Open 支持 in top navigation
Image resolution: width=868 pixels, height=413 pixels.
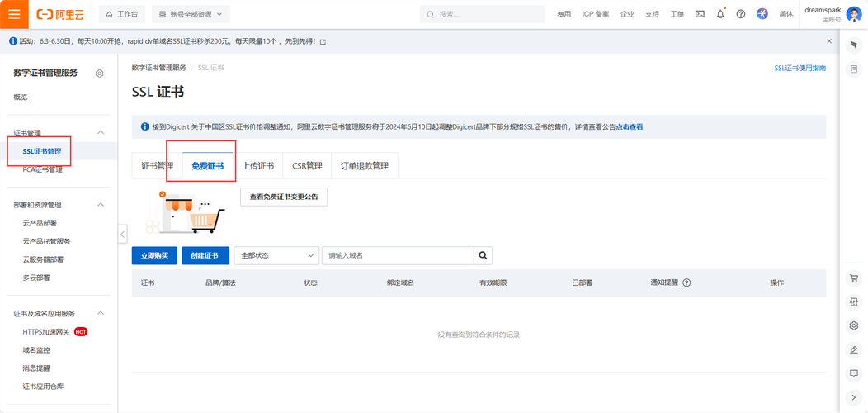(x=652, y=14)
